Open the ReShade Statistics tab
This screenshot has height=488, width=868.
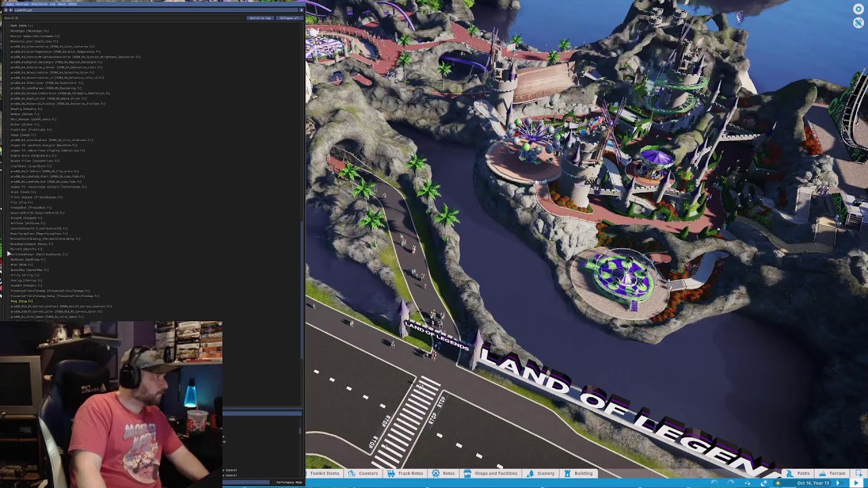[39, 4]
